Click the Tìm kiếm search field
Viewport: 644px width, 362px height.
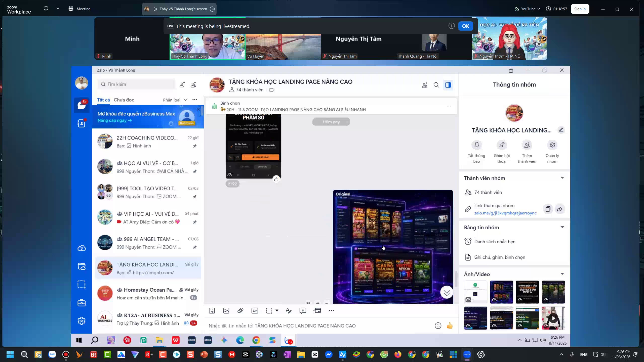[136, 84]
